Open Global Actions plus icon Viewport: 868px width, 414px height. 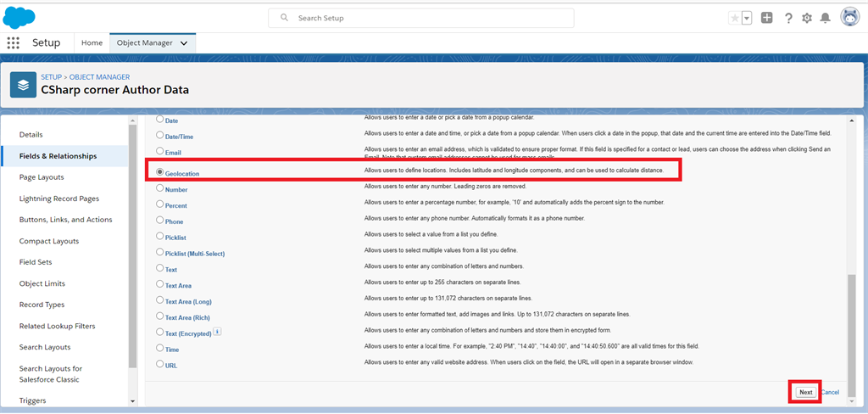[x=766, y=18]
